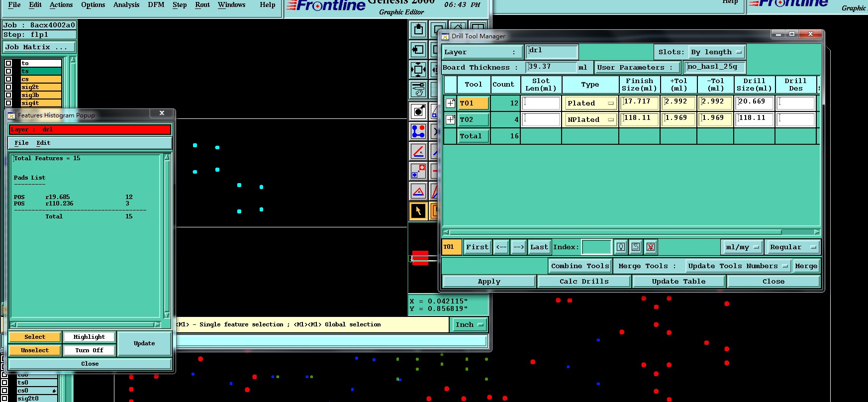Click the Index input field
The width and height of the screenshot is (868, 402).
[596, 247]
